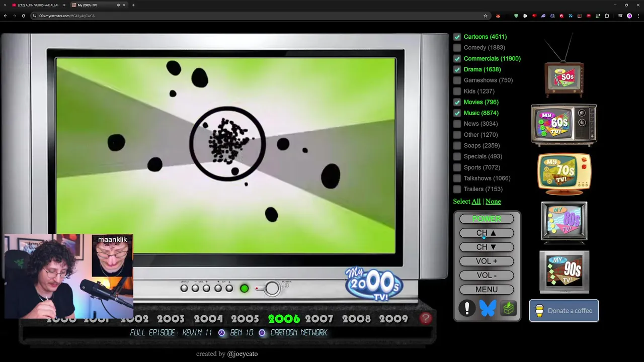
Task: Enable the Trailers category
Action: pyautogui.click(x=457, y=189)
